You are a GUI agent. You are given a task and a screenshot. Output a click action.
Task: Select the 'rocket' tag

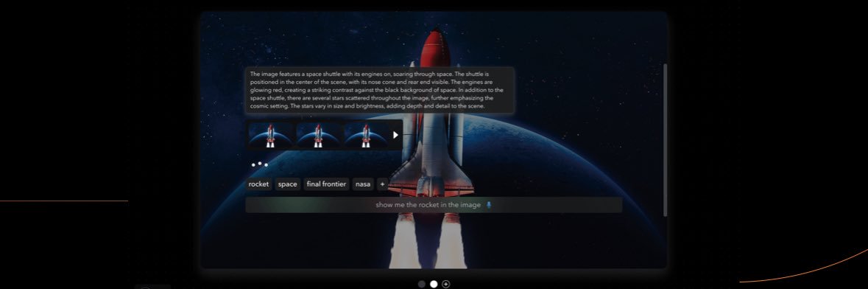point(258,184)
